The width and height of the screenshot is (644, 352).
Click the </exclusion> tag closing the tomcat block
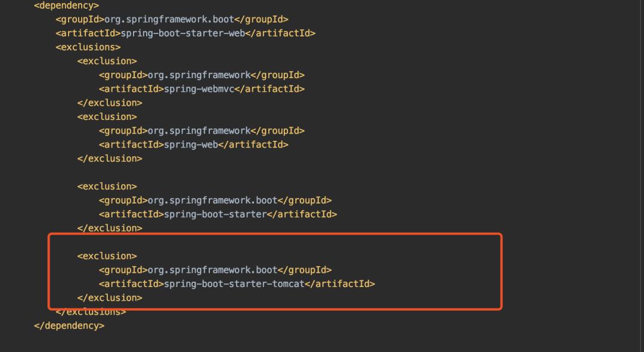(110, 298)
